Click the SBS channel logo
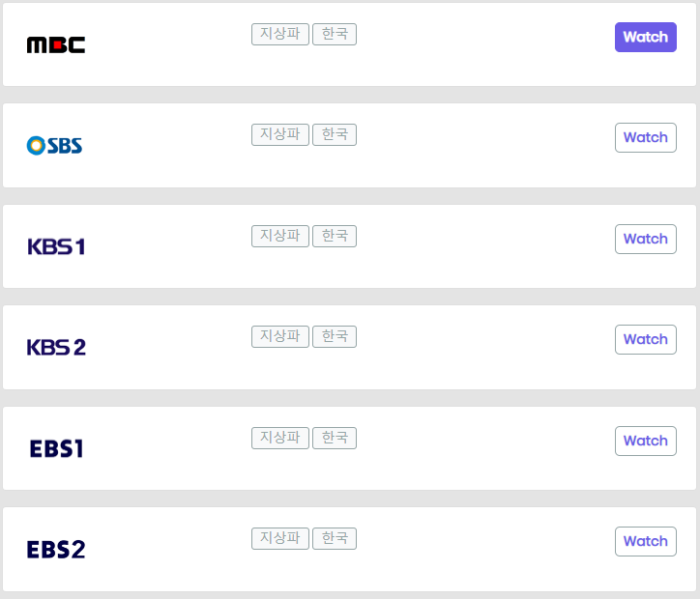This screenshot has height=599, width=700. [x=54, y=146]
